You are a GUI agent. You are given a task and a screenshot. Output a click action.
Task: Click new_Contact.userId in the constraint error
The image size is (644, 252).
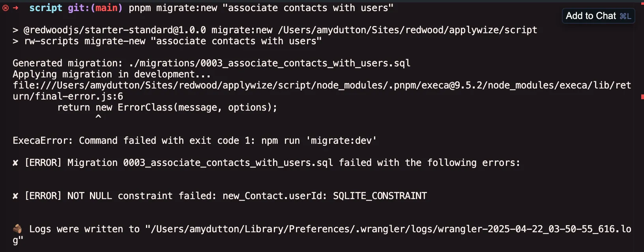pos(272,196)
